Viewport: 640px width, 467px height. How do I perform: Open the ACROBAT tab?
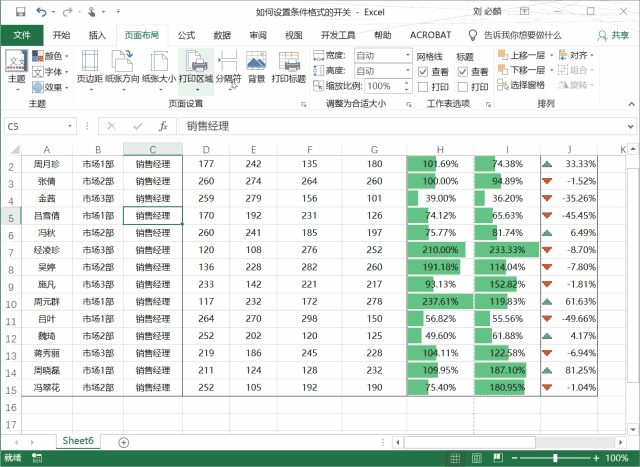tap(430, 35)
